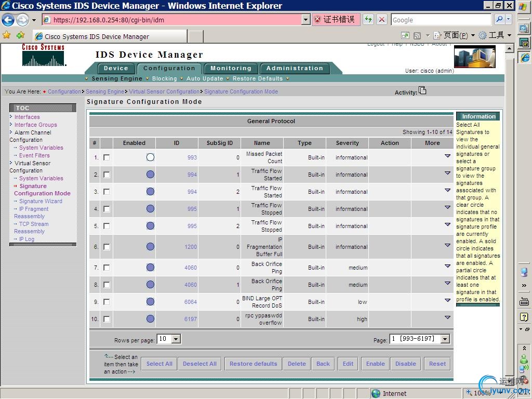Check the box for row 3 signature 994
532x399 pixels.
[107, 192]
